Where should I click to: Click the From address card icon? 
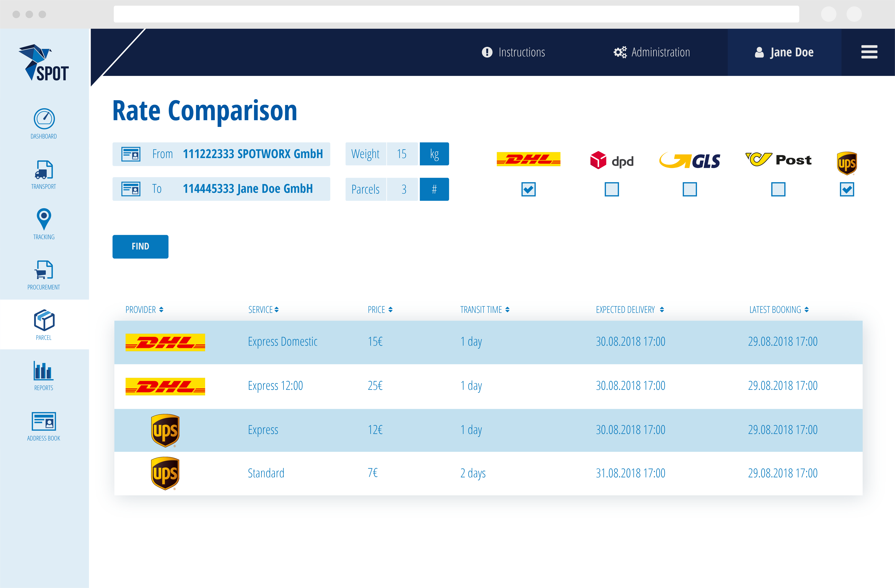click(131, 154)
